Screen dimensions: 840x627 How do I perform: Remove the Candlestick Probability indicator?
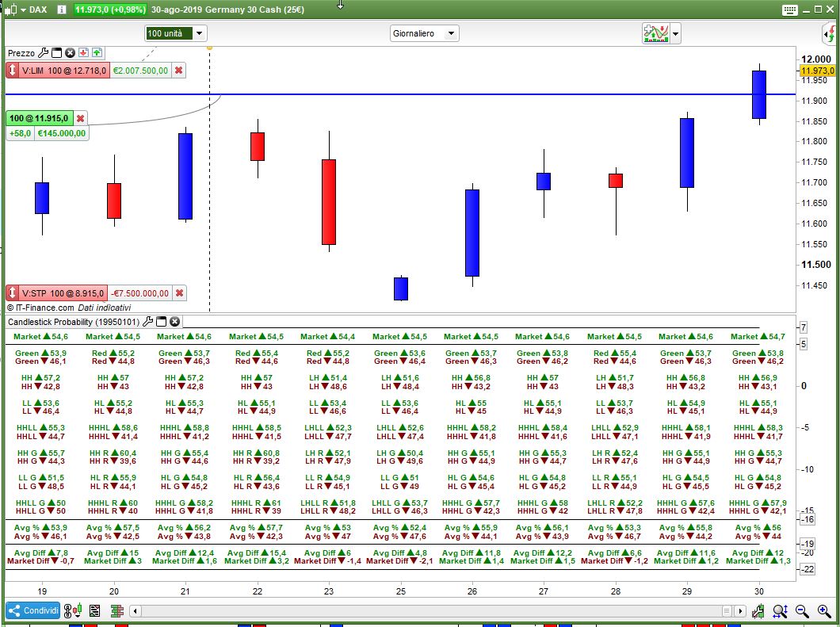point(174,322)
